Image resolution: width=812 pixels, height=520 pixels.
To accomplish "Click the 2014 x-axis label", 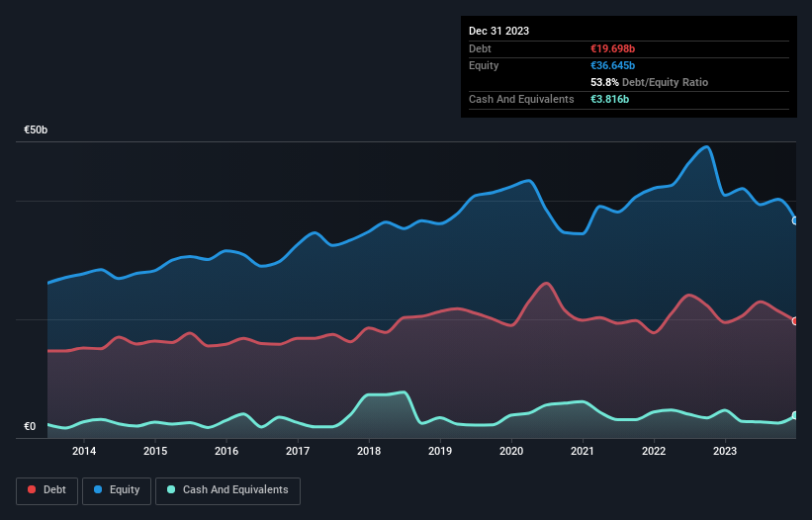I will tap(84, 451).
